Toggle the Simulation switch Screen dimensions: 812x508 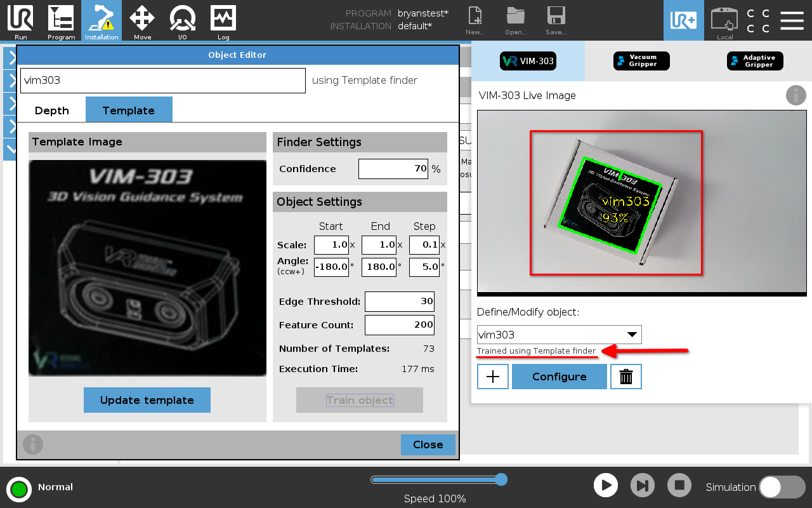tap(782, 487)
